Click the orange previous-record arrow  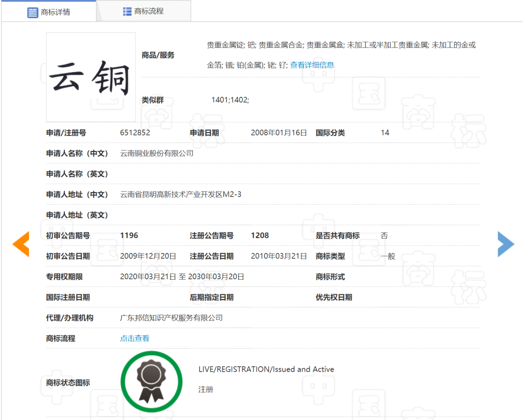coord(21,244)
